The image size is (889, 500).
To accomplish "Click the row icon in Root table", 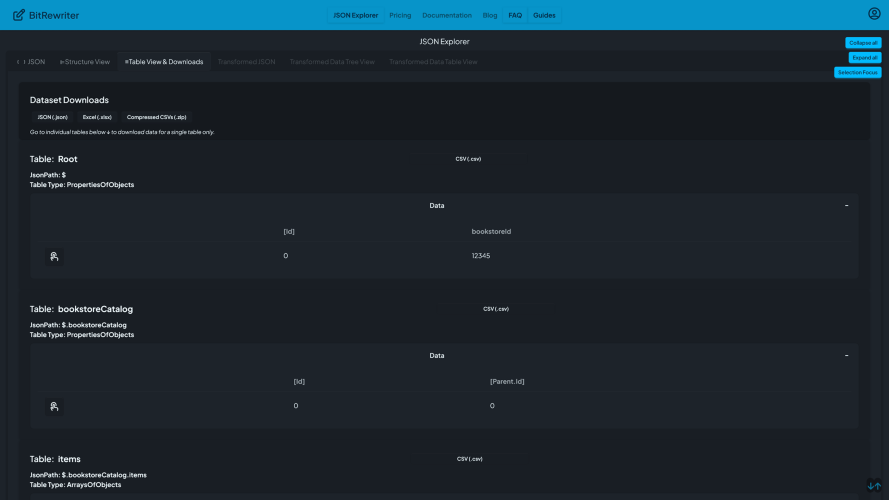I will tap(54, 256).
